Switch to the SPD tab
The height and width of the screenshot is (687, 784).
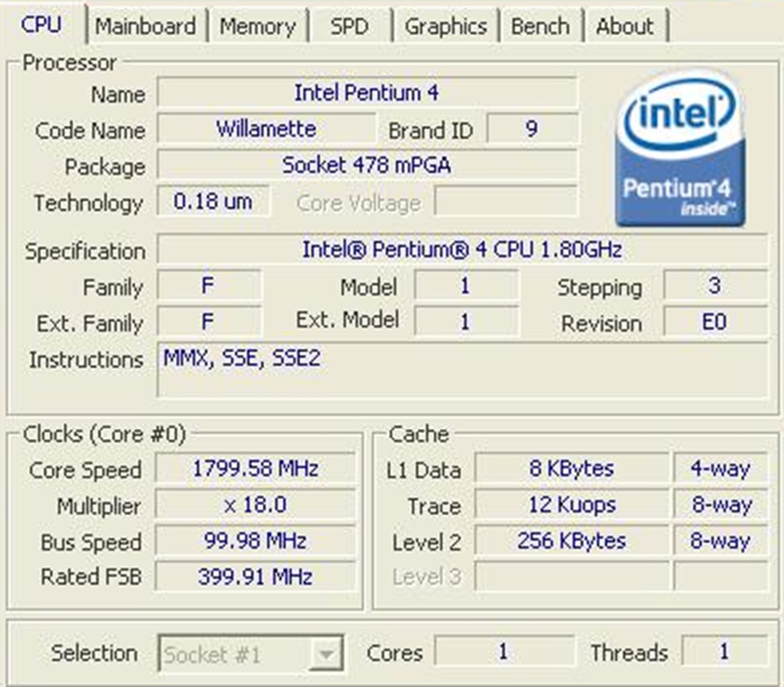[x=349, y=26]
